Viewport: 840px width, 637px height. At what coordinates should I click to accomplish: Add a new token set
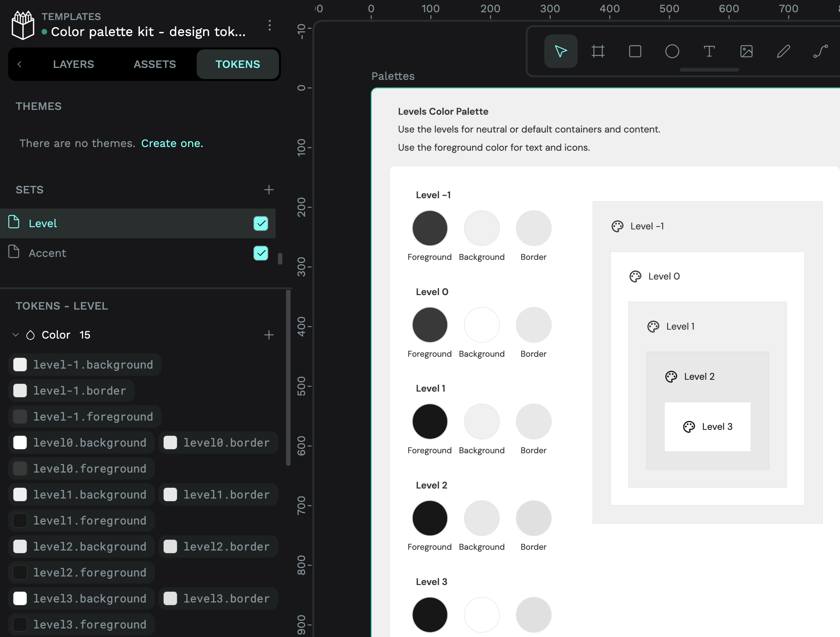coord(269,190)
